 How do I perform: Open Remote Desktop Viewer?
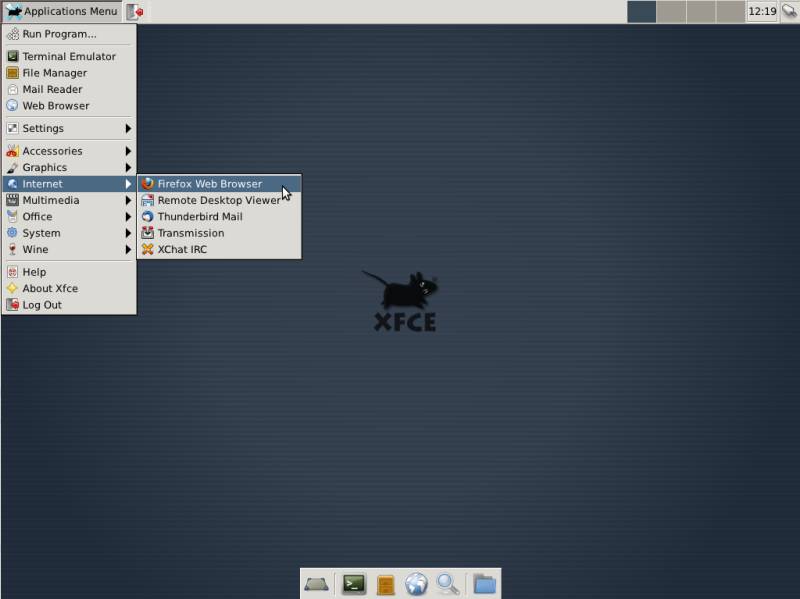point(219,200)
